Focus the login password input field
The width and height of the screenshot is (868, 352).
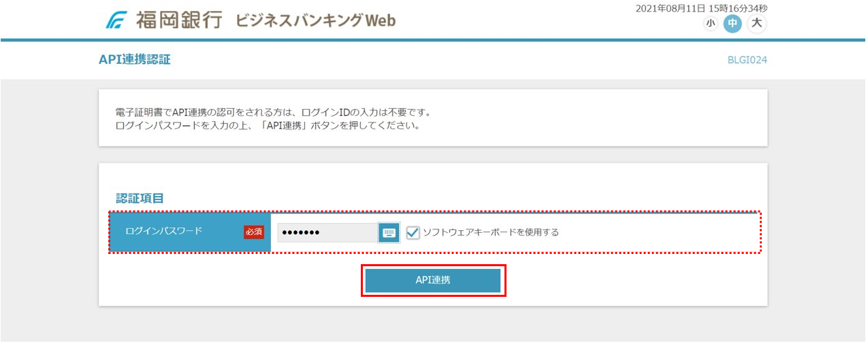[x=327, y=233]
